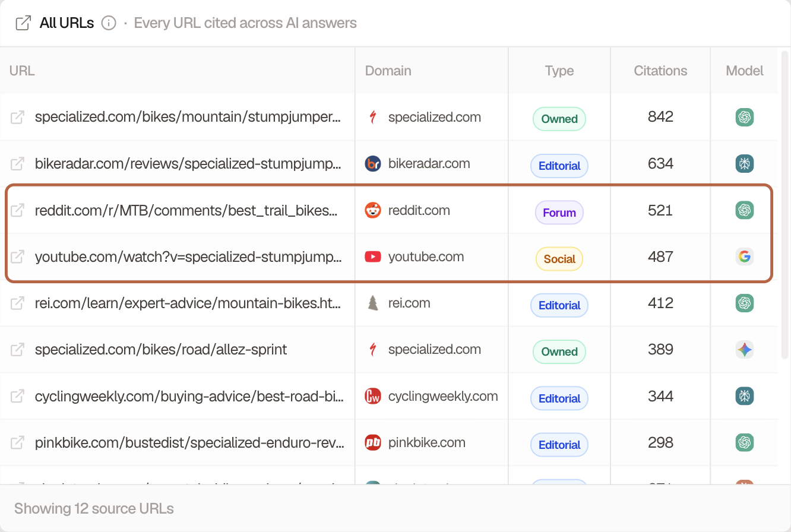This screenshot has height=532, width=791.
Task: Click Editorial badge in the rei.com row
Action: pos(559,305)
